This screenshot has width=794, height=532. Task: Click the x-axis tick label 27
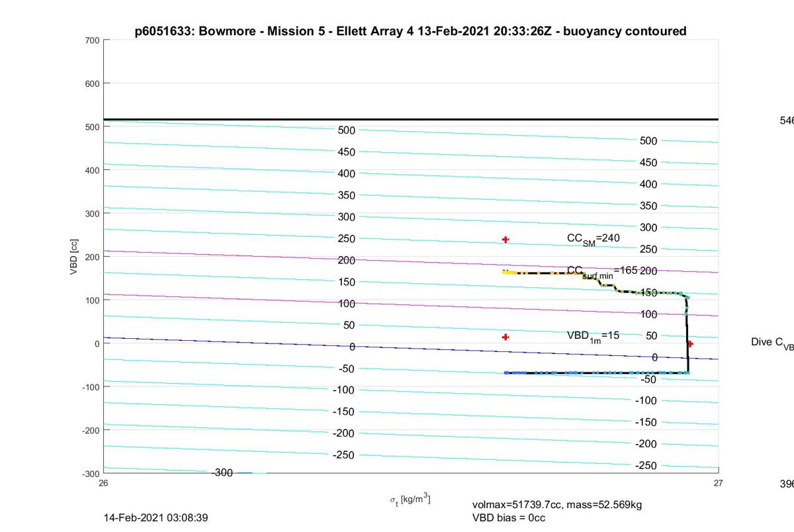pos(719,483)
